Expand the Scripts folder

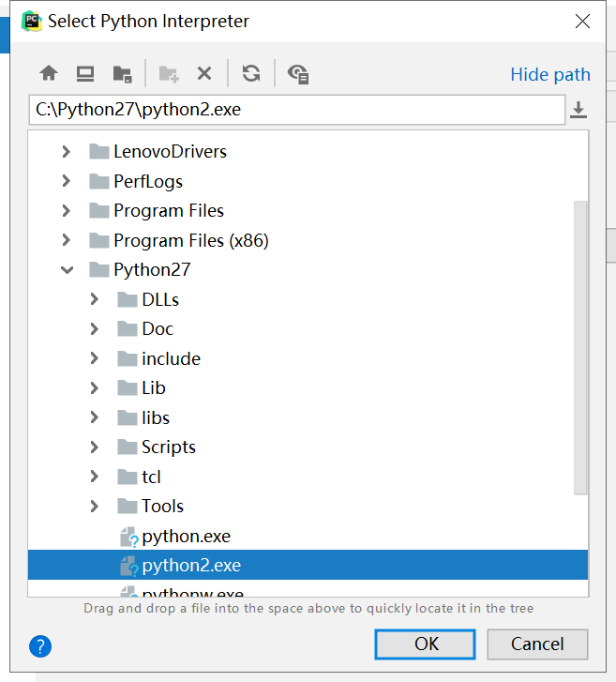coord(95,447)
